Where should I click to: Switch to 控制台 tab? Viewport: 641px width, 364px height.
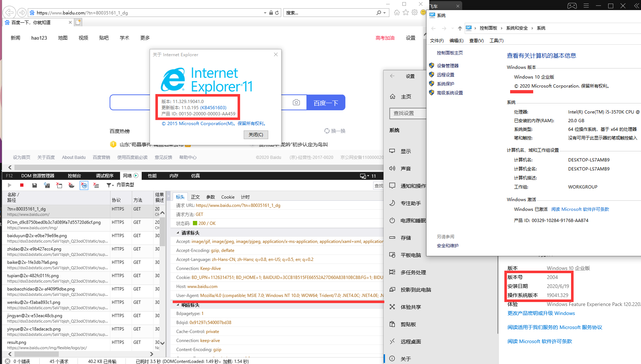point(74,176)
